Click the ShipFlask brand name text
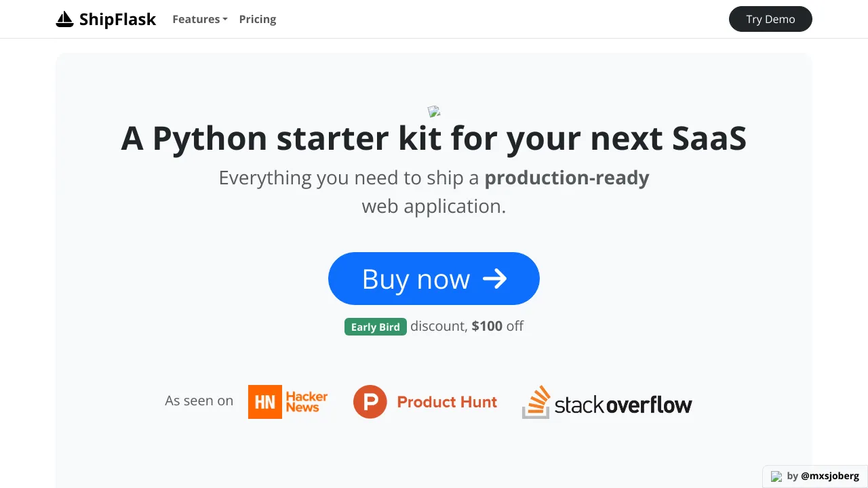The height and width of the screenshot is (488, 868). (117, 19)
